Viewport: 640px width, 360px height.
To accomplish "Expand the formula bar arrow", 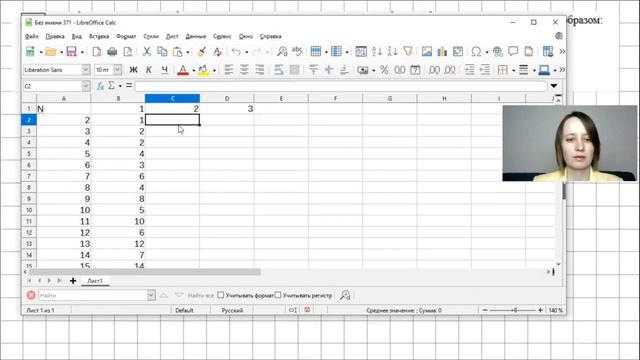I will (554, 86).
